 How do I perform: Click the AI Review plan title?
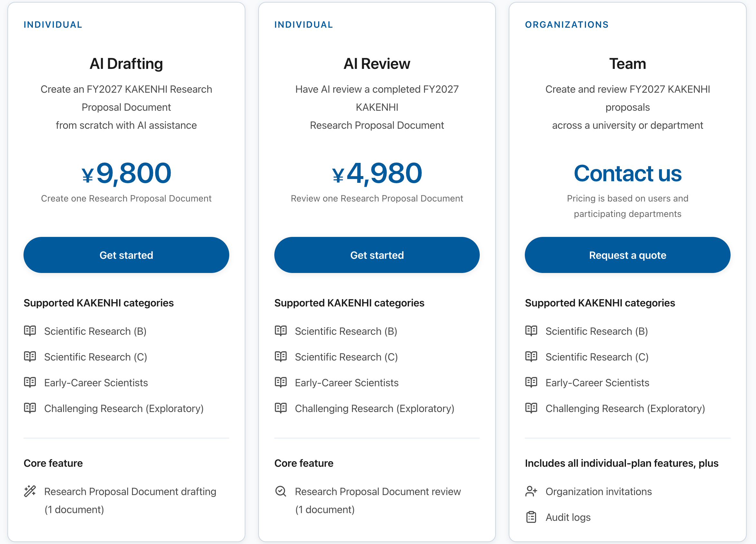377,64
